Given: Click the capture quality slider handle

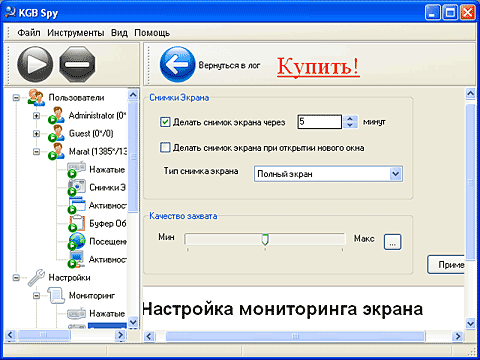Looking at the screenshot, I should [x=265, y=239].
